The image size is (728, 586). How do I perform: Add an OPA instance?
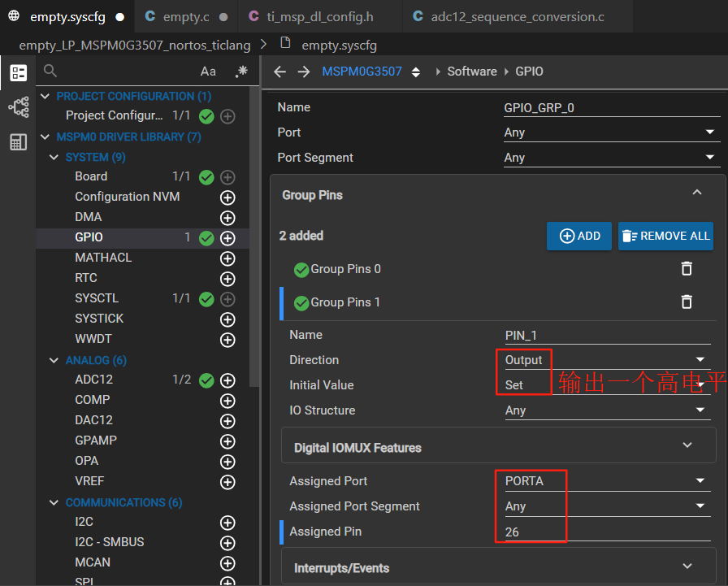click(x=227, y=462)
